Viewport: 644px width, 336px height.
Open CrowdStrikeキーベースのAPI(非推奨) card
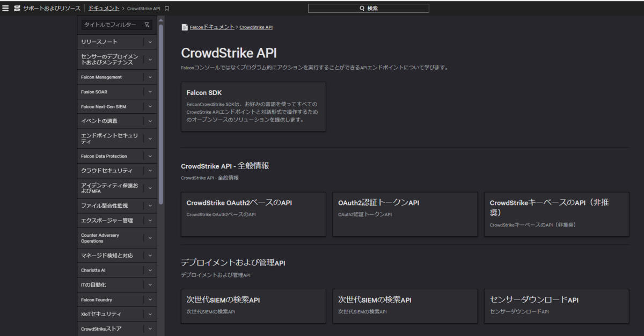click(557, 214)
